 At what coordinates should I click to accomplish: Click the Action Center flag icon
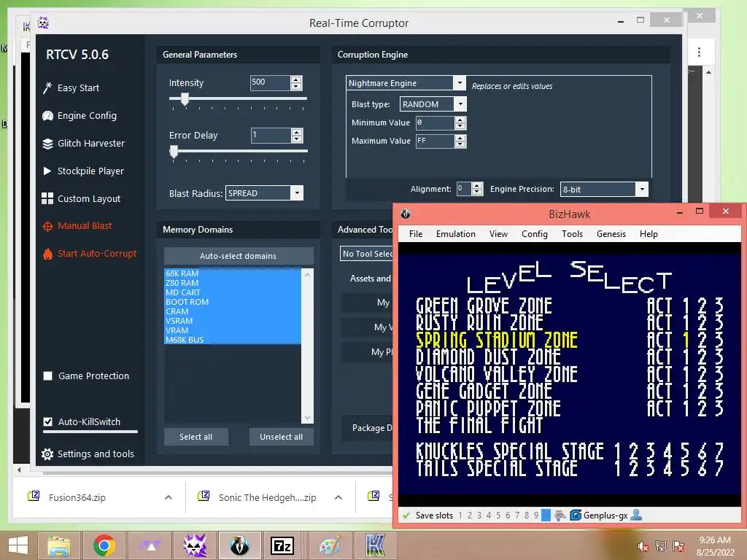point(678,546)
